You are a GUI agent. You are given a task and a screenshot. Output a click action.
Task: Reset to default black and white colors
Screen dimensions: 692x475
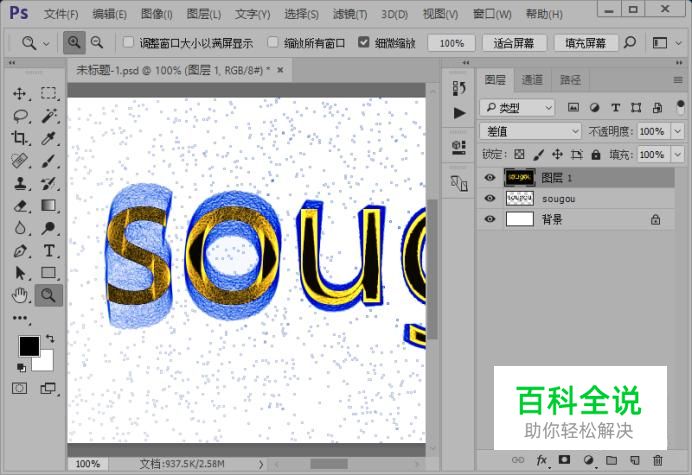coord(21,367)
